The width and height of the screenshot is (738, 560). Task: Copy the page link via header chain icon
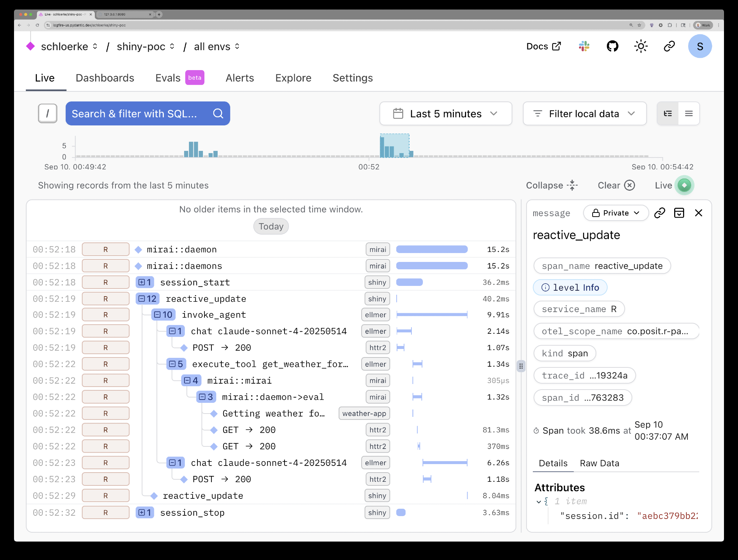pos(669,46)
